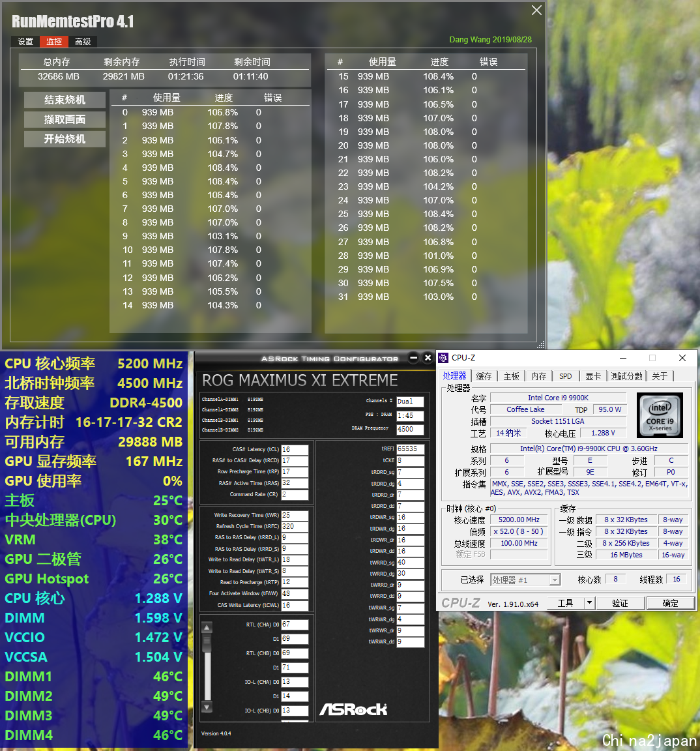This screenshot has width=700, height=751.
Task: Click the RTL (CHA) D0 field showing 67
Action: point(295,625)
